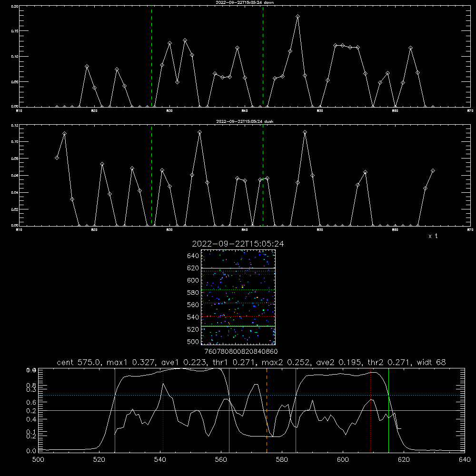Click the dawn peak diamond marker at 832
The height and width of the screenshot is (476, 476).
pyautogui.click(x=185, y=40)
